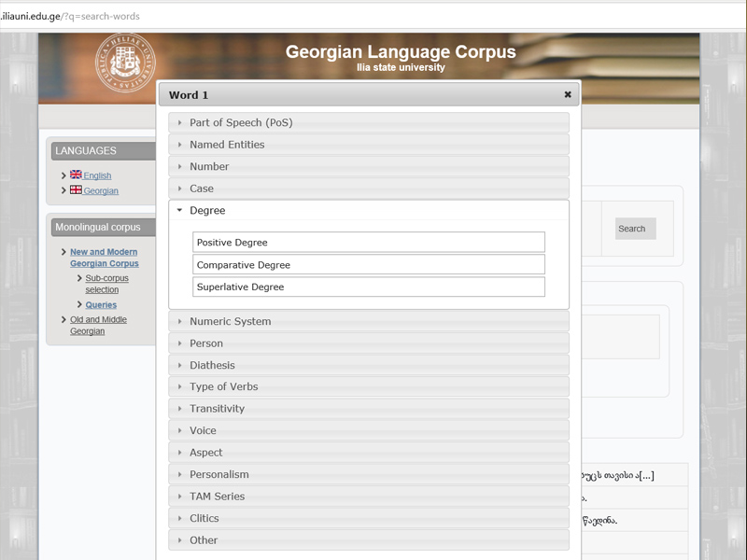Expand the Other section

tap(369, 539)
